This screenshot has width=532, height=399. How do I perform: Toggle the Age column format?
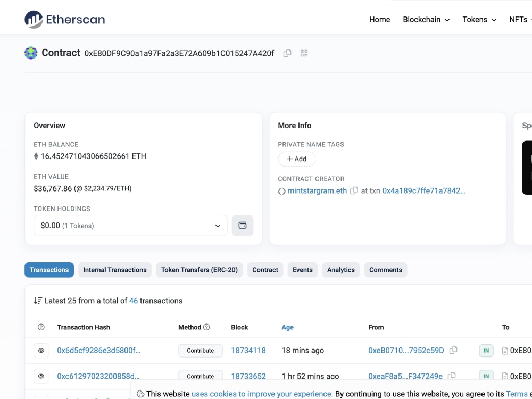(x=287, y=327)
